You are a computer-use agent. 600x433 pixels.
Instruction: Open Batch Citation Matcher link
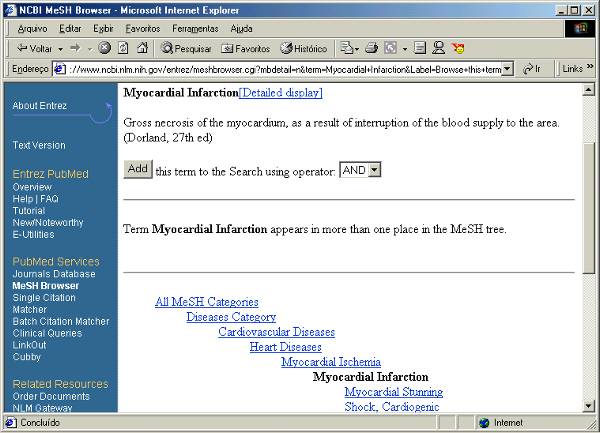click(x=61, y=321)
